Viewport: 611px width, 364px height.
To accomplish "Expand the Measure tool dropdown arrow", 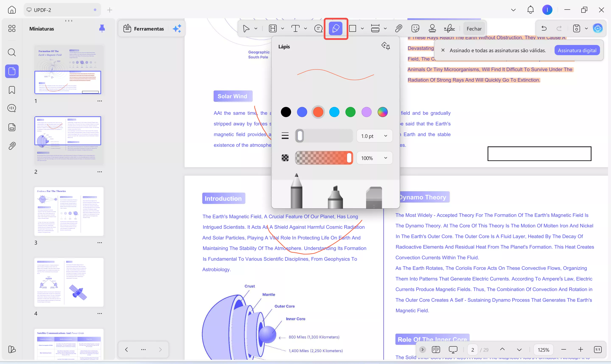I will pyautogui.click(x=385, y=28).
